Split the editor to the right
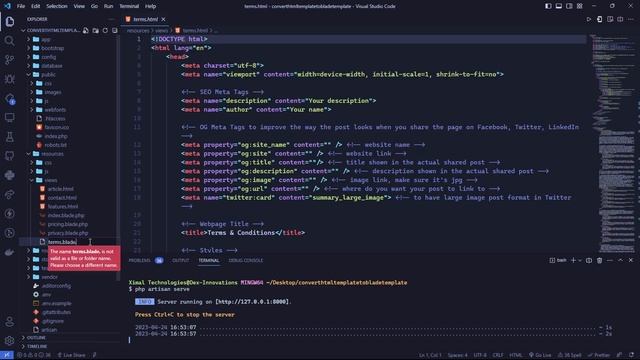This screenshot has width=640, height=360. pyautogui.click(x=620, y=19)
